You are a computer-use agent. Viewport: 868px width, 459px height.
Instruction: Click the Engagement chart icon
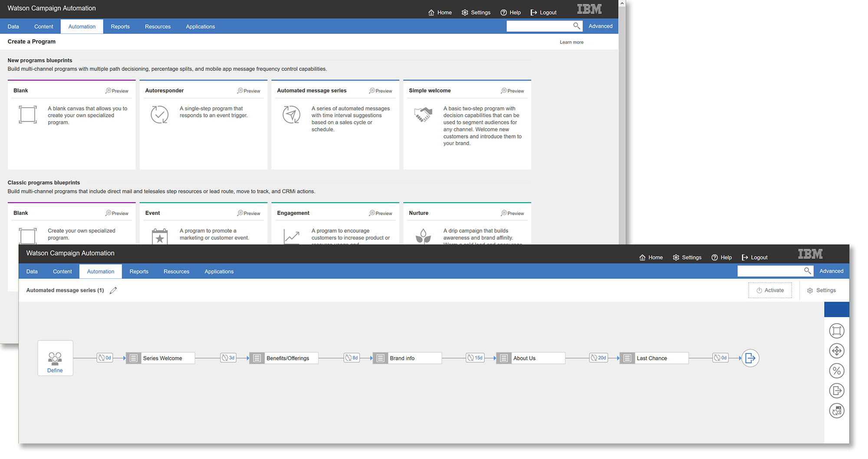point(292,237)
